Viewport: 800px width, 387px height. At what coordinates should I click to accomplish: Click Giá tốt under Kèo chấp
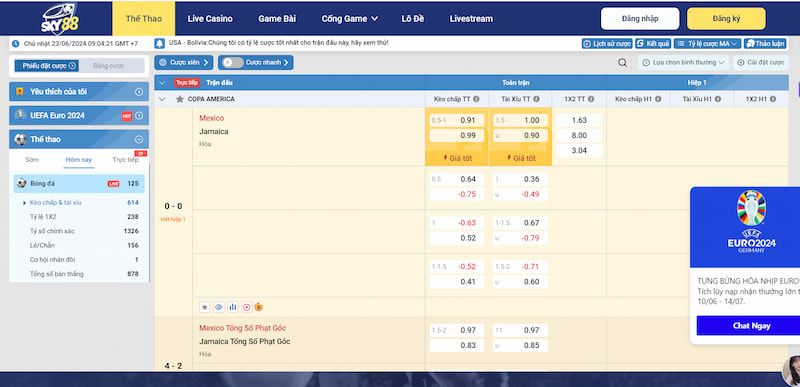click(457, 159)
